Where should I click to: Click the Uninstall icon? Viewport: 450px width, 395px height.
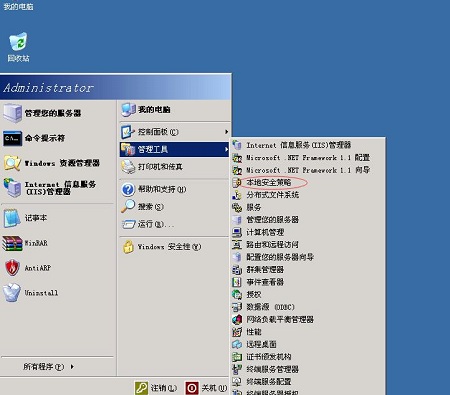[12, 293]
